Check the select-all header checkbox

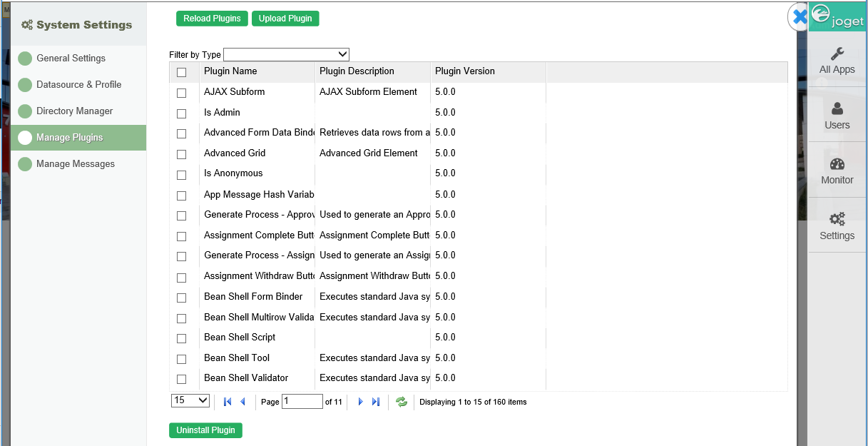181,72
